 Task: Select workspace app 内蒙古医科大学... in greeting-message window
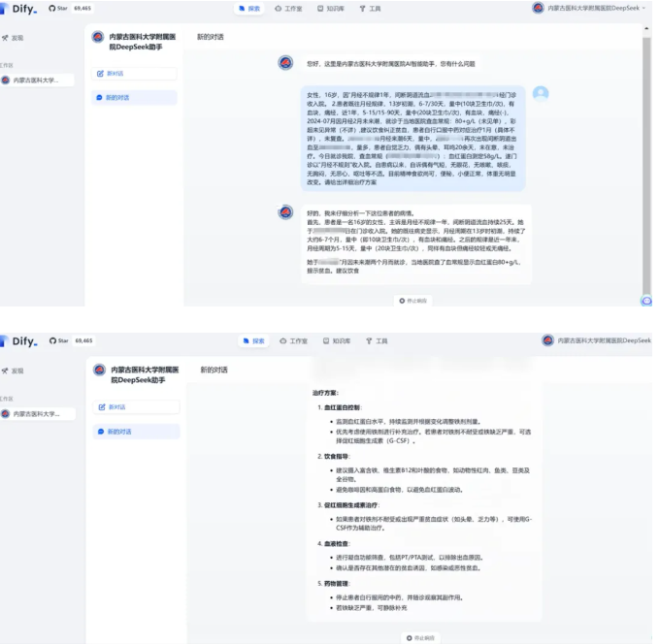37,80
